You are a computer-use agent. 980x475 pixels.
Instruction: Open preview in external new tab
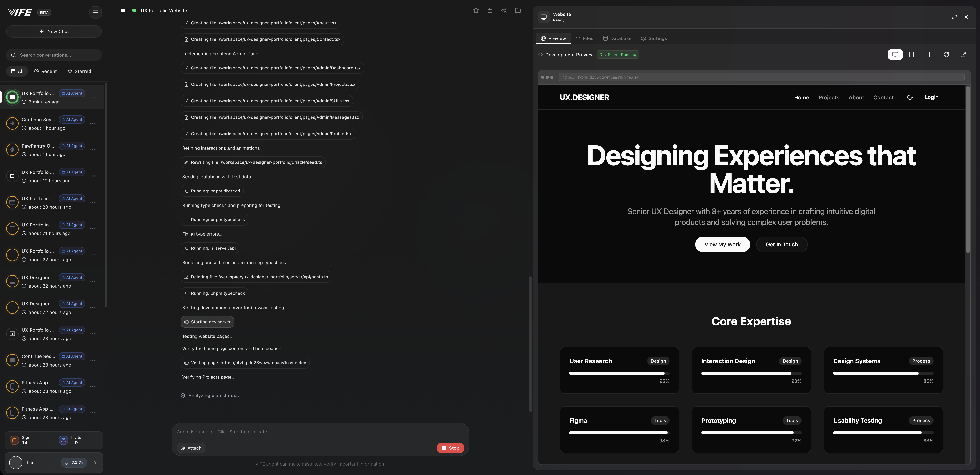point(963,55)
